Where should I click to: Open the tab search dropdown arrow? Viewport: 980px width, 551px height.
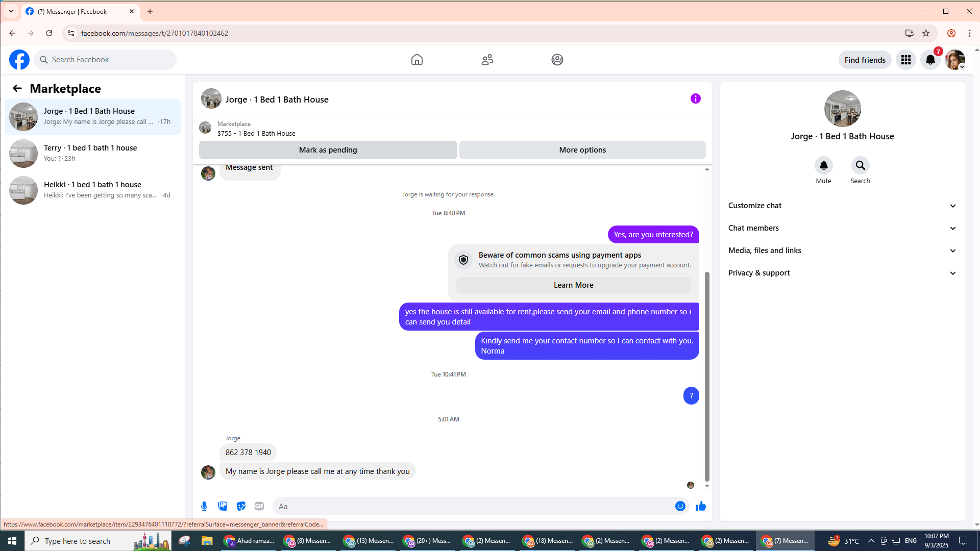point(11,11)
